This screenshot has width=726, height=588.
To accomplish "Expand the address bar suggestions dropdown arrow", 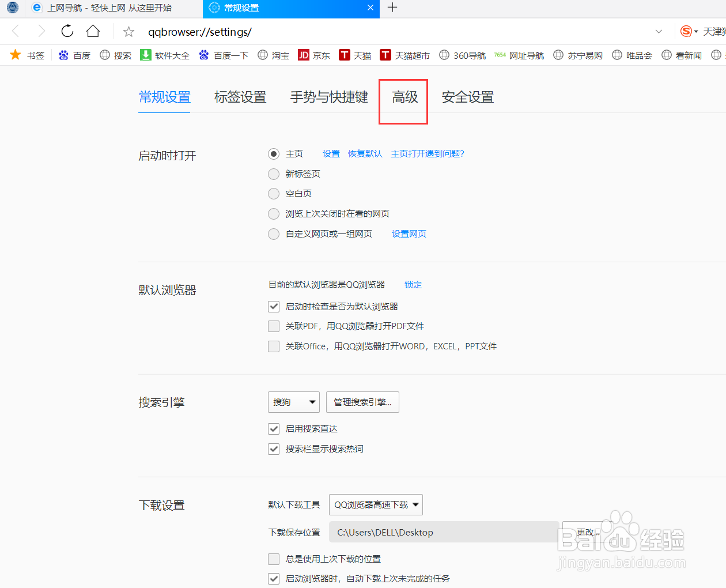I will pyautogui.click(x=659, y=32).
